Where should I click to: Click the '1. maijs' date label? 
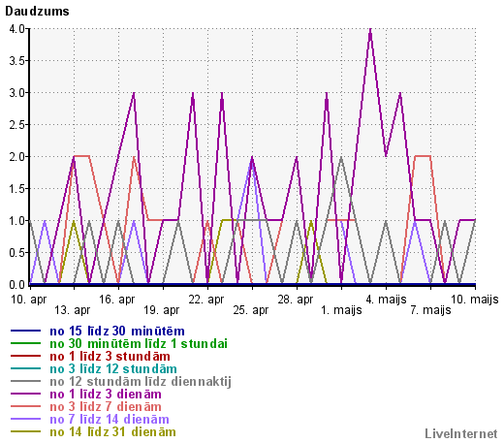pos(341,310)
